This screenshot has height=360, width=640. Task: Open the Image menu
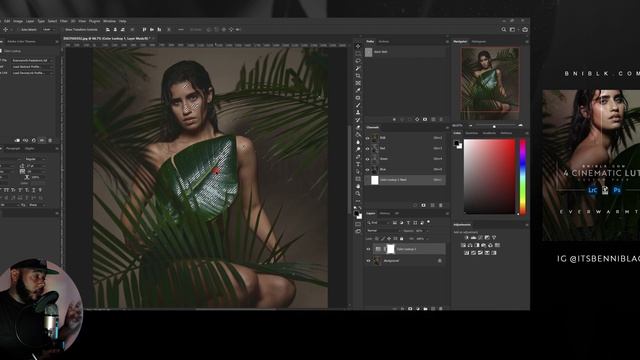pyautogui.click(x=18, y=21)
